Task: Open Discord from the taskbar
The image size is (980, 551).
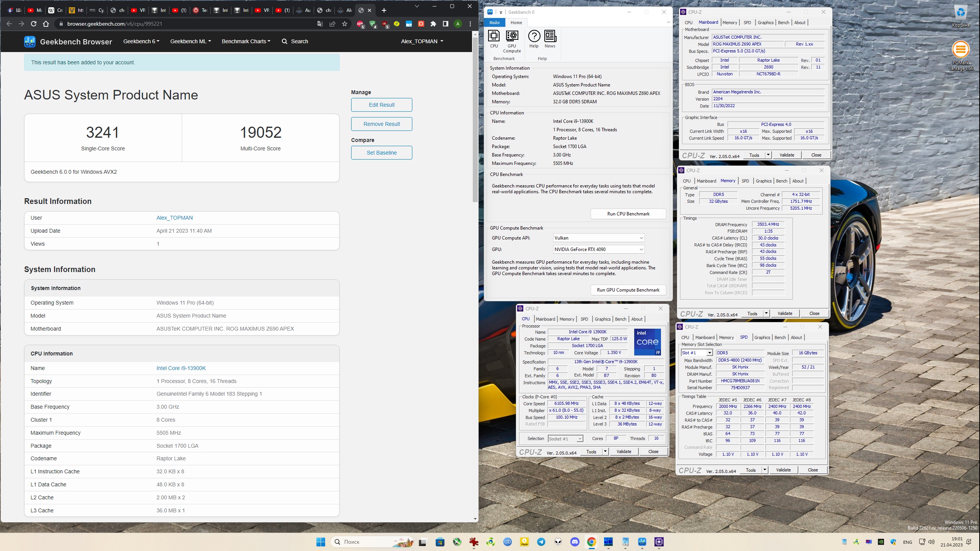Action: (x=575, y=542)
